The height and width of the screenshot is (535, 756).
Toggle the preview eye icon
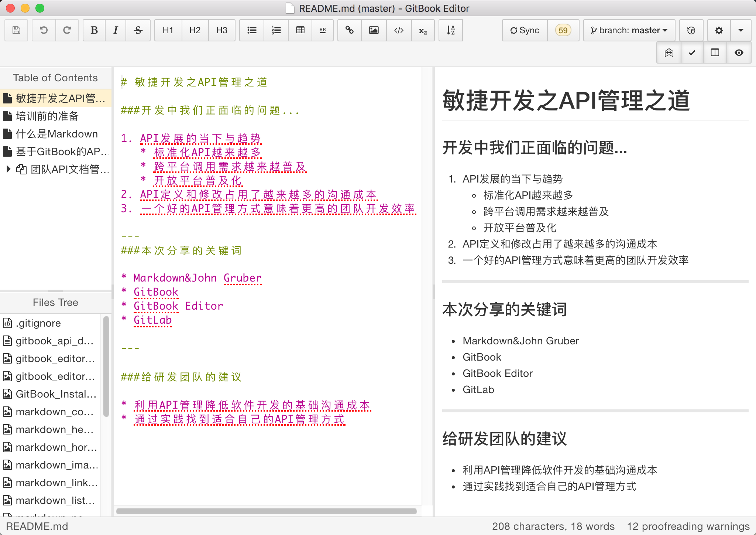739,53
